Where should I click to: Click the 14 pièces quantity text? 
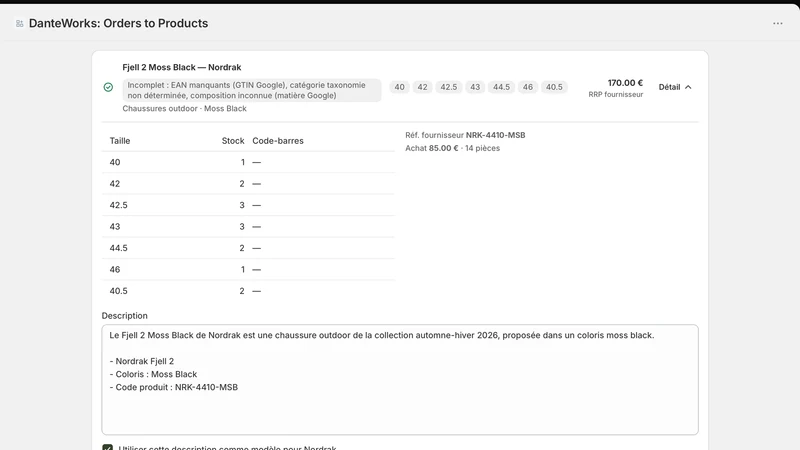click(482, 148)
